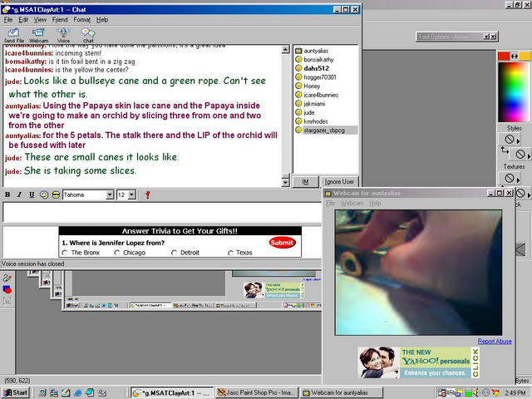Select icare4bunnies in the user list
The height and width of the screenshot is (399, 532).
pos(321,95)
